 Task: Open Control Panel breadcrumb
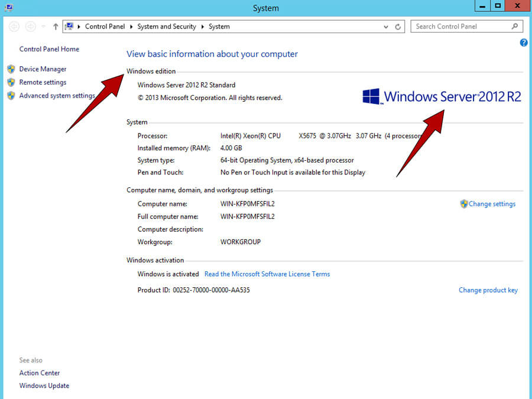105,27
